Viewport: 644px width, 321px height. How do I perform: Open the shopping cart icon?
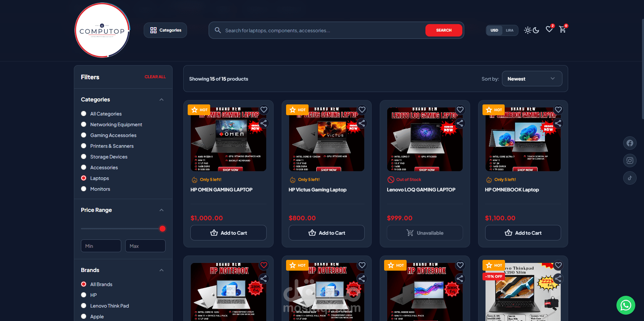point(562,30)
